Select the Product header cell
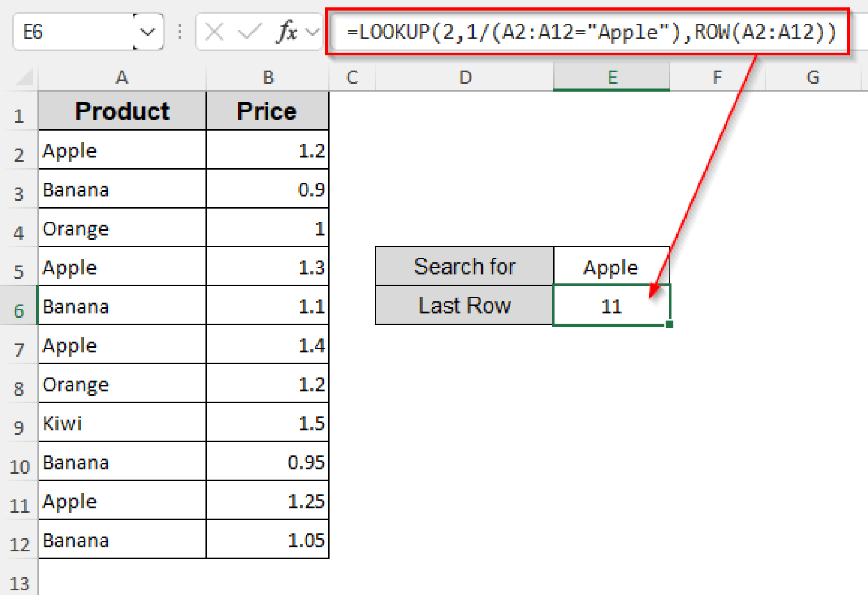The image size is (868, 595). (122, 111)
